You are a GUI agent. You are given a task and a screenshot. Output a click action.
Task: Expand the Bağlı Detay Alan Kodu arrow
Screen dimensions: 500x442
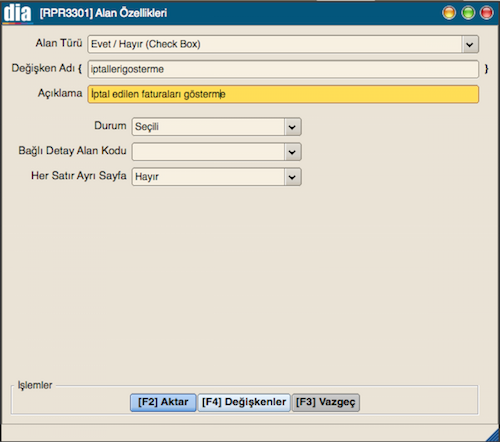292,152
